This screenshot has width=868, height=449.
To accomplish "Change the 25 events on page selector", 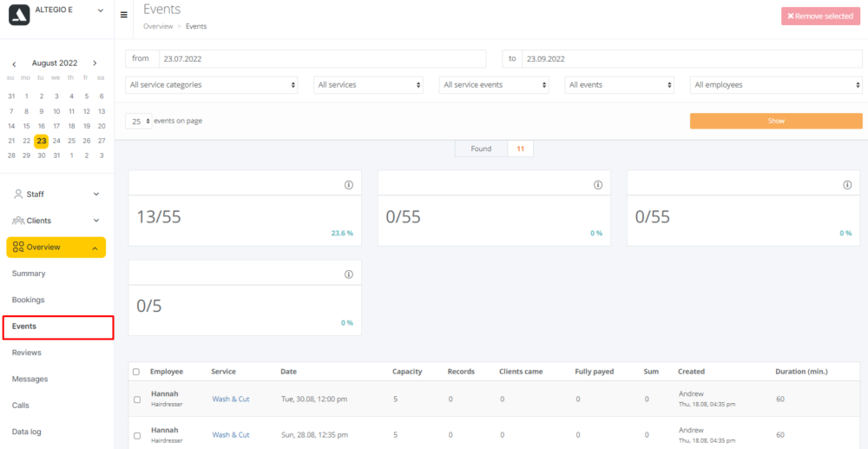I will pyautogui.click(x=138, y=122).
